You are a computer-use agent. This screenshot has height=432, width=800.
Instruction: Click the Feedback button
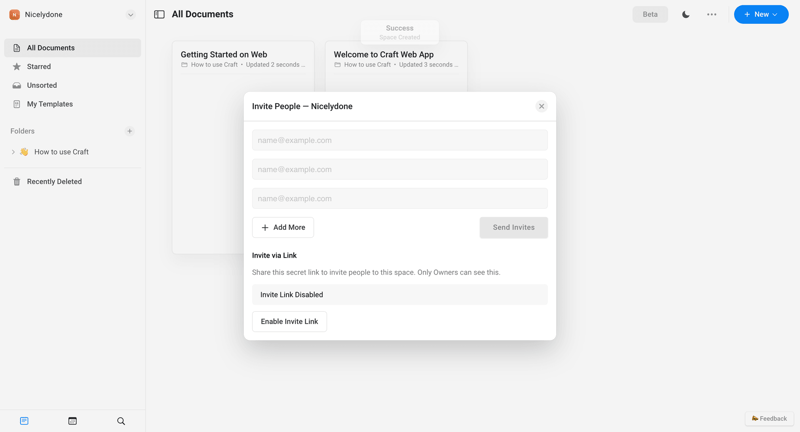(x=769, y=419)
